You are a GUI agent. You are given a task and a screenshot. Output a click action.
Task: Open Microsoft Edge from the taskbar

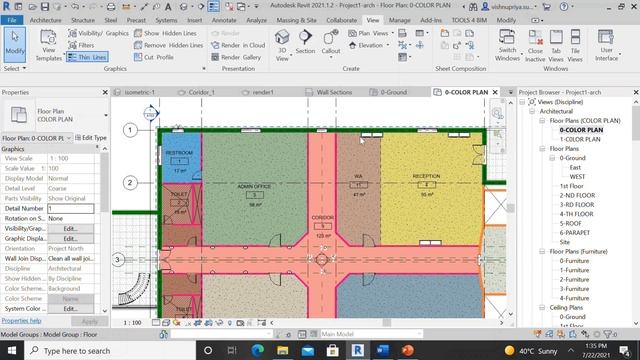258,351
